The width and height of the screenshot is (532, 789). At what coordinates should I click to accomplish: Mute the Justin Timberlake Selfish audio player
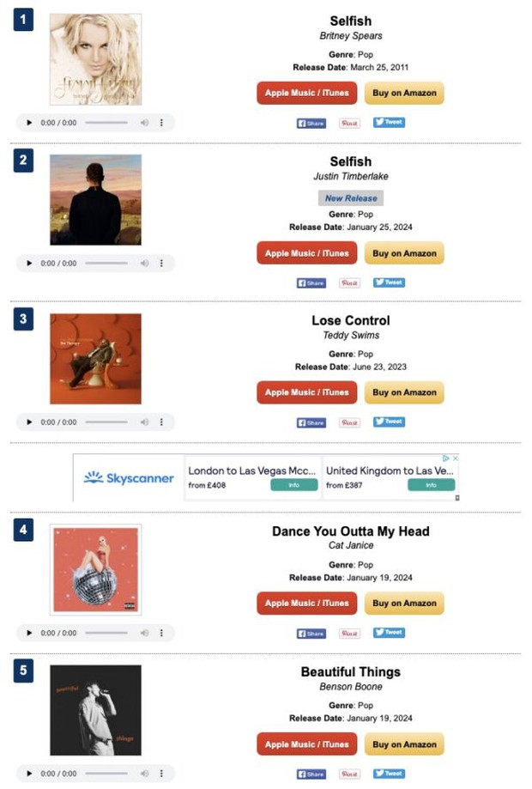(x=144, y=264)
